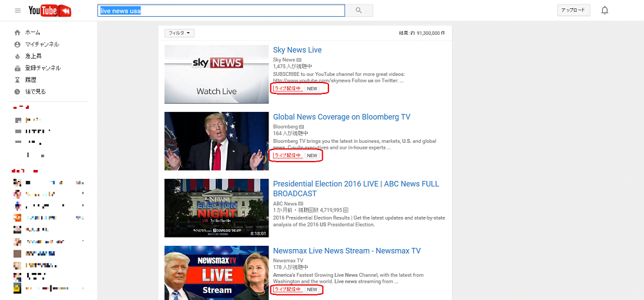This screenshot has width=644, height=300.
Task: Open My Channel (マイチャンネル) in sidebar
Action: 42,44
